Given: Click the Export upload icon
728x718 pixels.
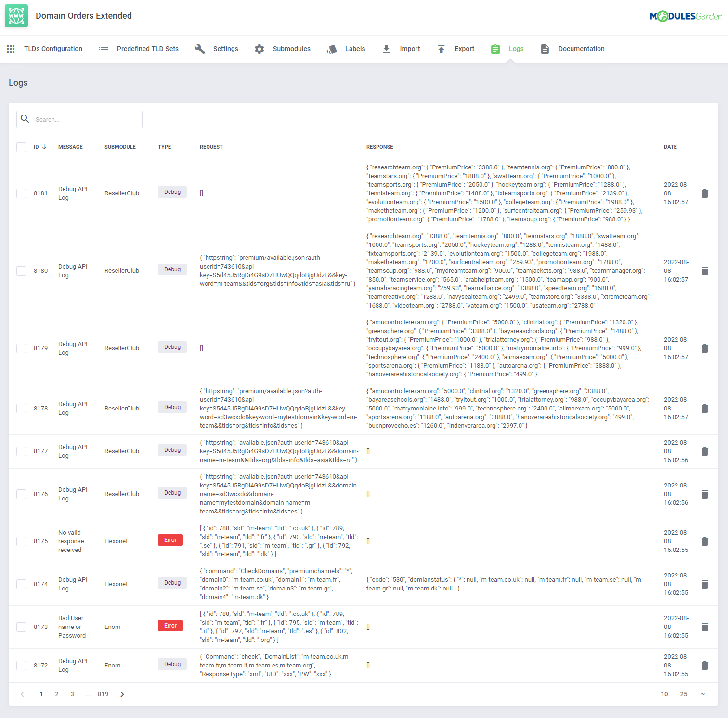Looking at the screenshot, I should point(441,49).
